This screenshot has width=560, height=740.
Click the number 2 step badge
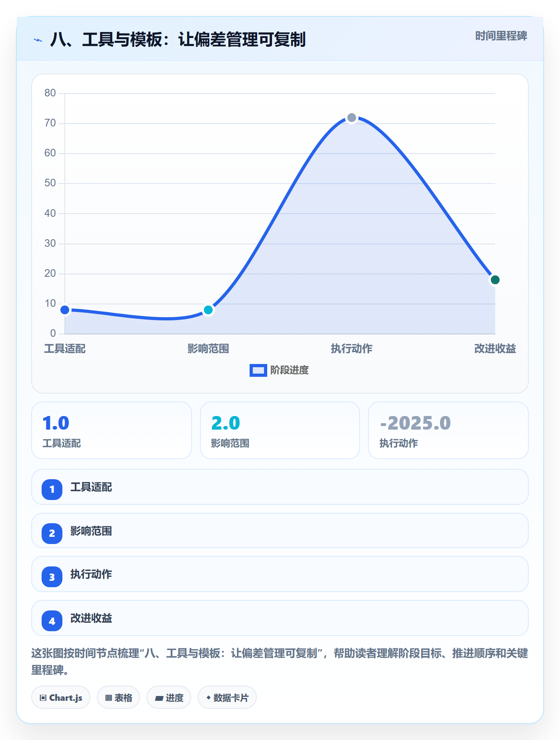point(52,533)
